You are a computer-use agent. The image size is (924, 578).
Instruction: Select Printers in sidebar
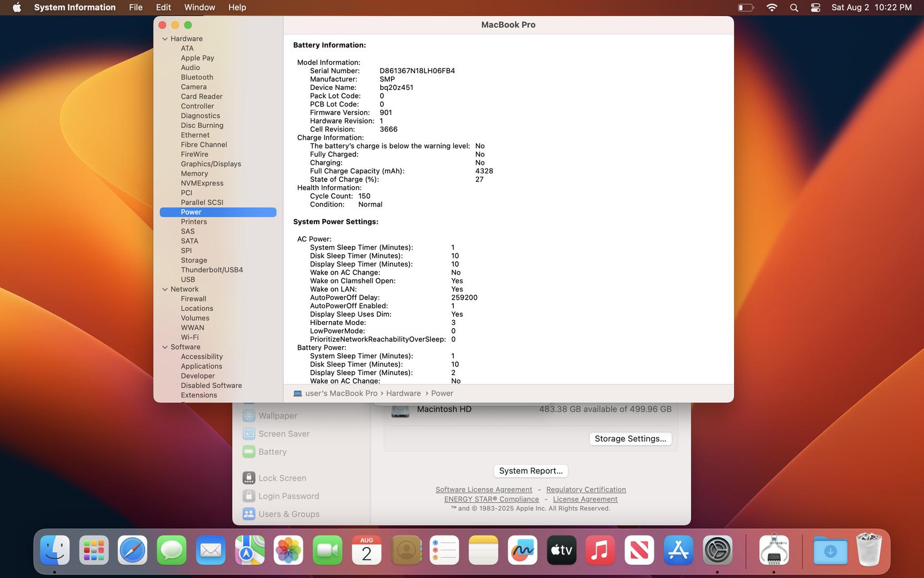click(194, 222)
